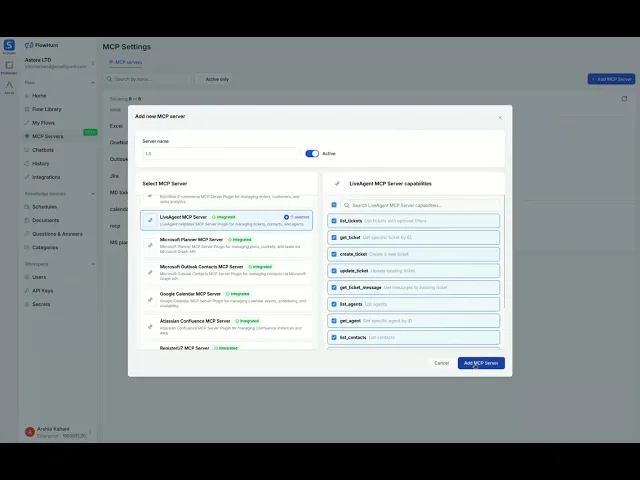The width and height of the screenshot is (640, 480).
Task: Open Questions & Answers in the sidebar
Action: (57, 234)
